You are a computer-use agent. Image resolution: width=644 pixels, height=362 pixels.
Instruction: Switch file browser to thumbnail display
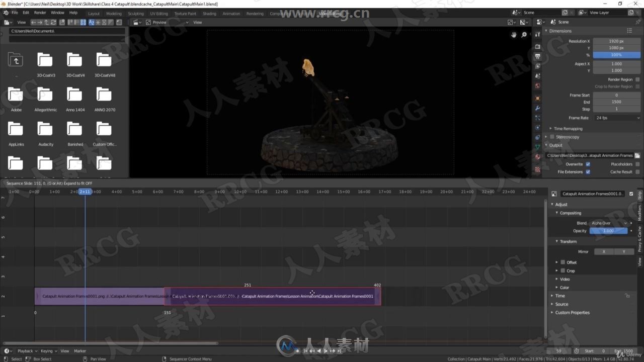[83, 22]
